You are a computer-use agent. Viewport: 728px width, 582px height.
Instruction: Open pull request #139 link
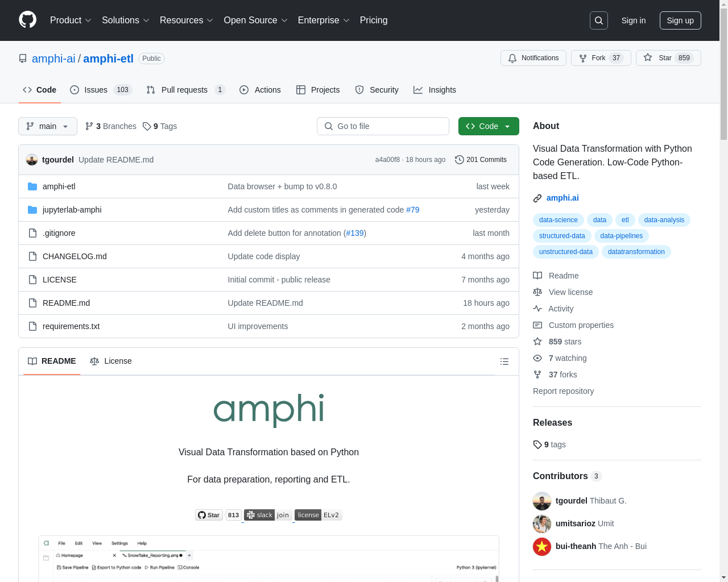355,233
